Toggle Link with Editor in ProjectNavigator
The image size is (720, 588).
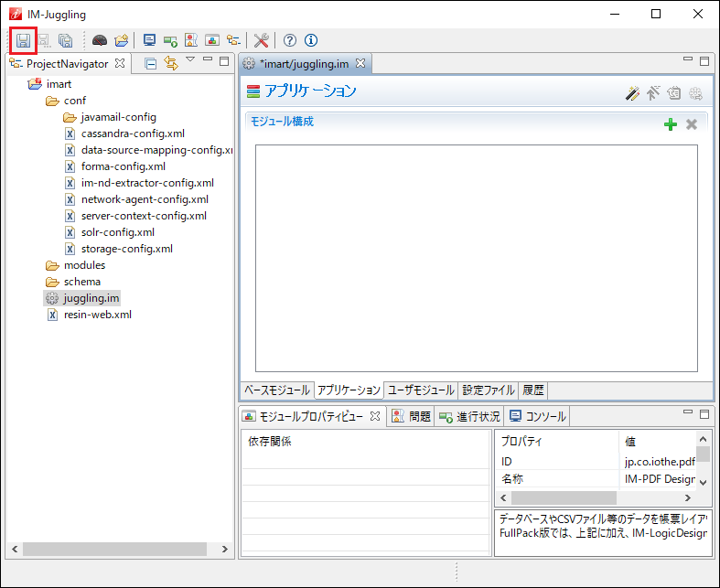[x=170, y=63]
